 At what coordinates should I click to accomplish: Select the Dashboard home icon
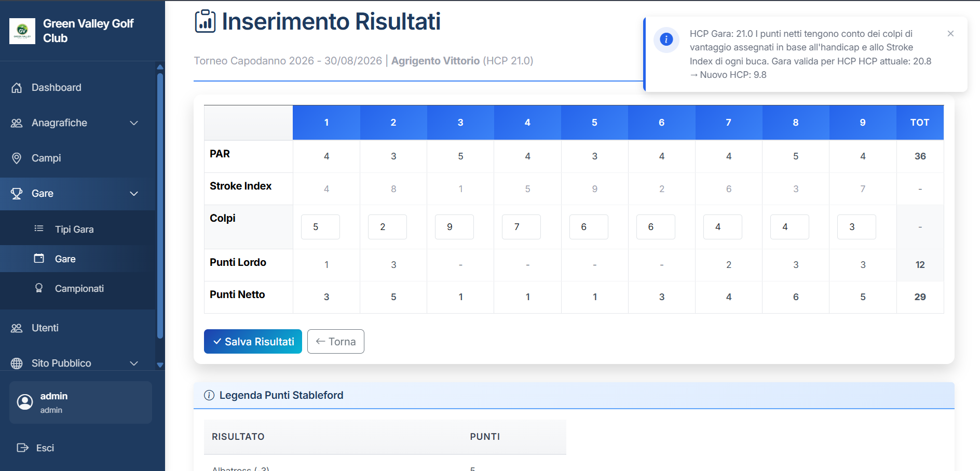(17, 87)
